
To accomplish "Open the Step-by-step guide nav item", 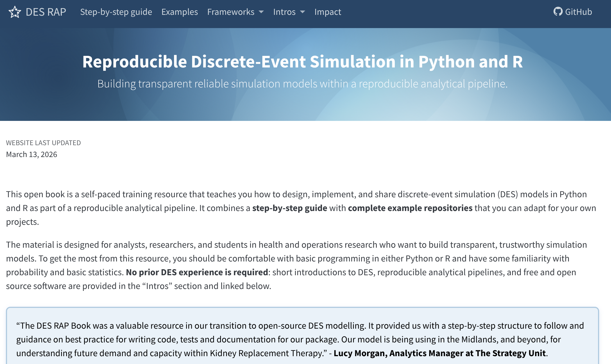I will click(116, 12).
